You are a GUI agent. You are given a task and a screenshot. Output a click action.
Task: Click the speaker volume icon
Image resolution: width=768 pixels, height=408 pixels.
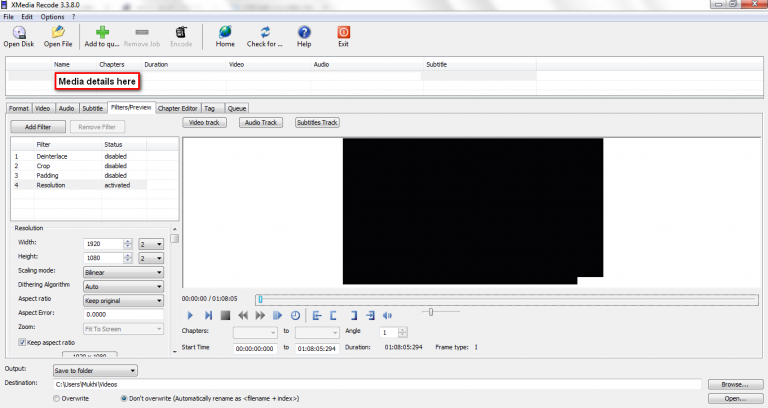387,315
